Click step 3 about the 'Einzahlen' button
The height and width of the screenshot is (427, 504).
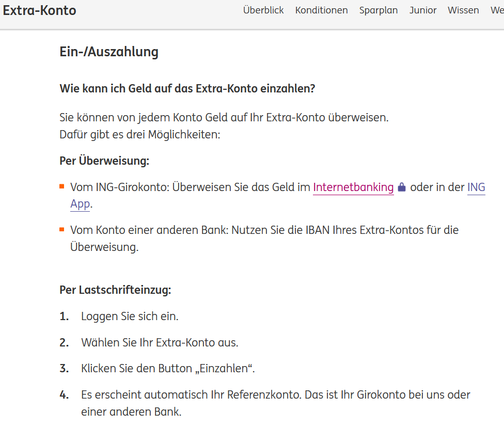(x=168, y=369)
